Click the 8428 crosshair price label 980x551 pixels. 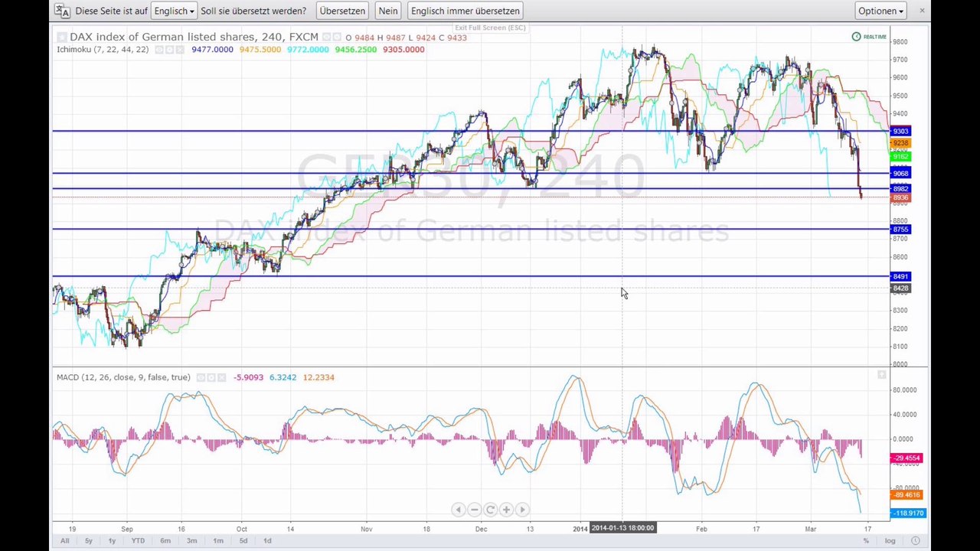click(x=900, y=289)
